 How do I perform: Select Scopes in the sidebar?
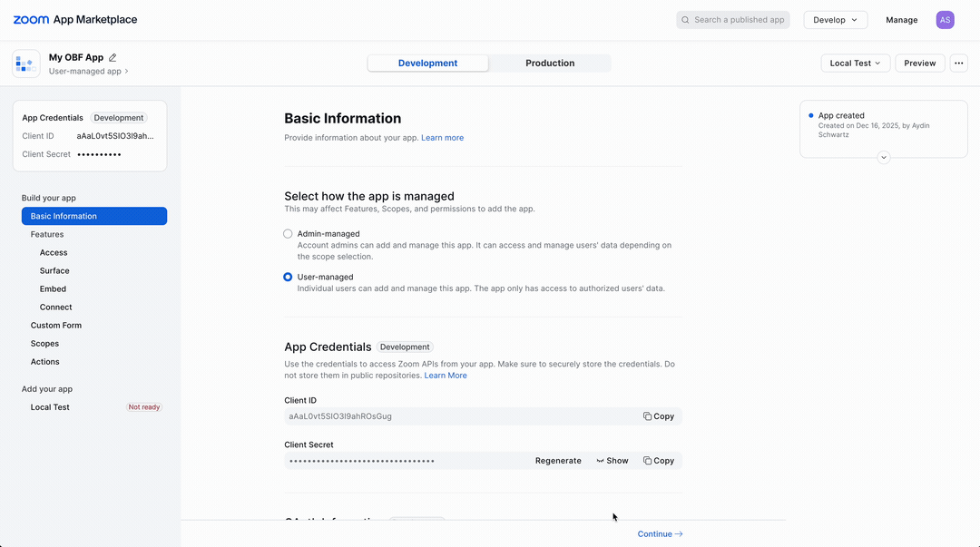point(44,343)
